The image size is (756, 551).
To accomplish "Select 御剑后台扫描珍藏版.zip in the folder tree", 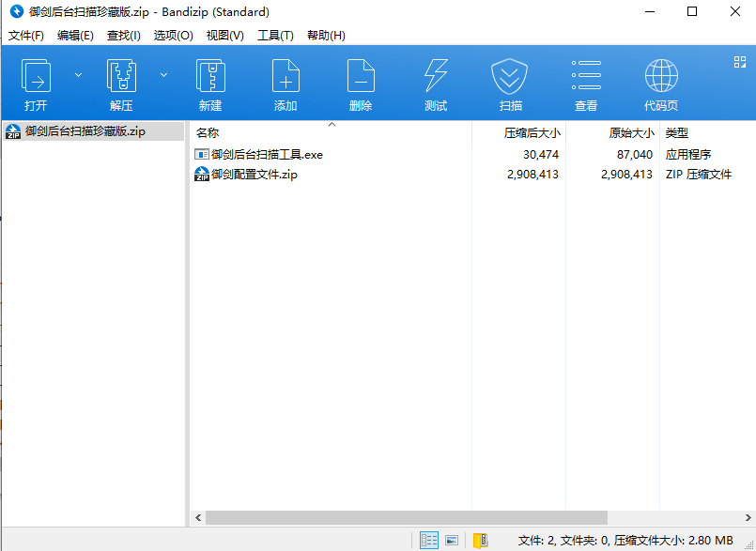I will [94, 131].
